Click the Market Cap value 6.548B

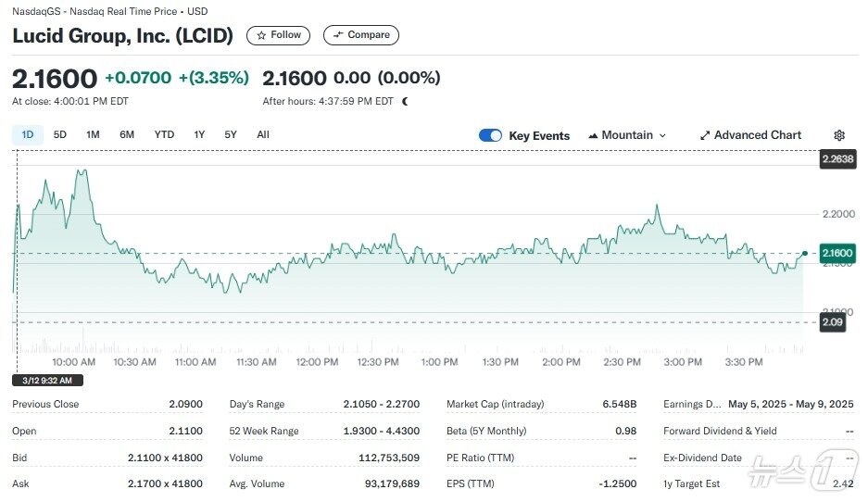(x=620, y=404)
